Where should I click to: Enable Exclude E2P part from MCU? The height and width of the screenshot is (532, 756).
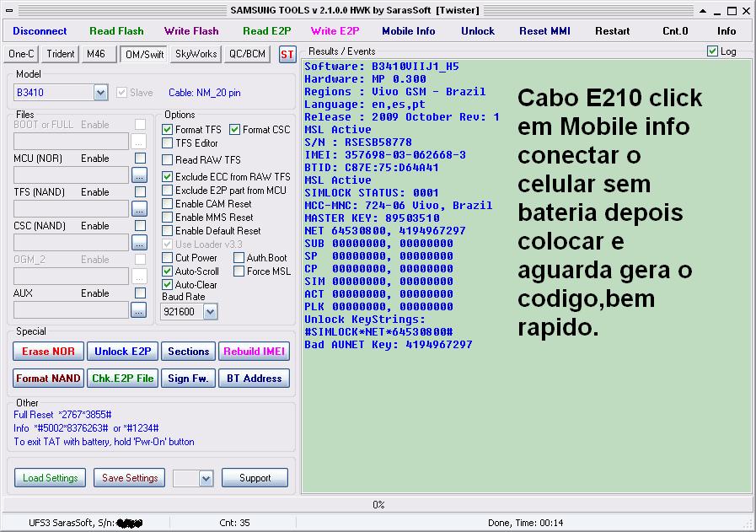tap(168, 191)
